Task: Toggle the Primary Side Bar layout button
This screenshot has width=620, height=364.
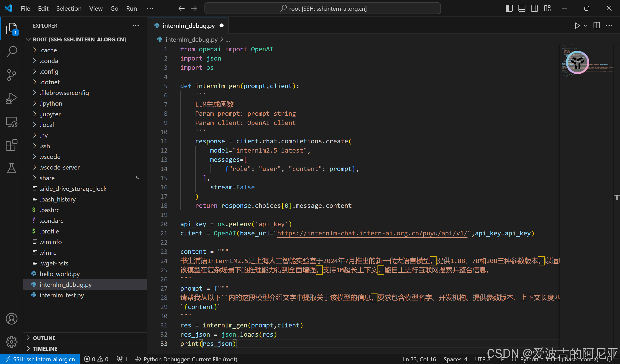Action: point(509,8)
